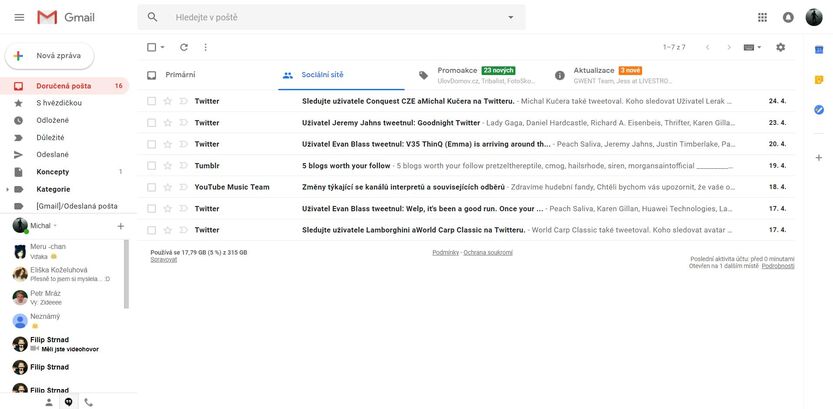The image size is (833, 409).
Task: Compose with the Nová zpráva button
Action: (49, 56)
